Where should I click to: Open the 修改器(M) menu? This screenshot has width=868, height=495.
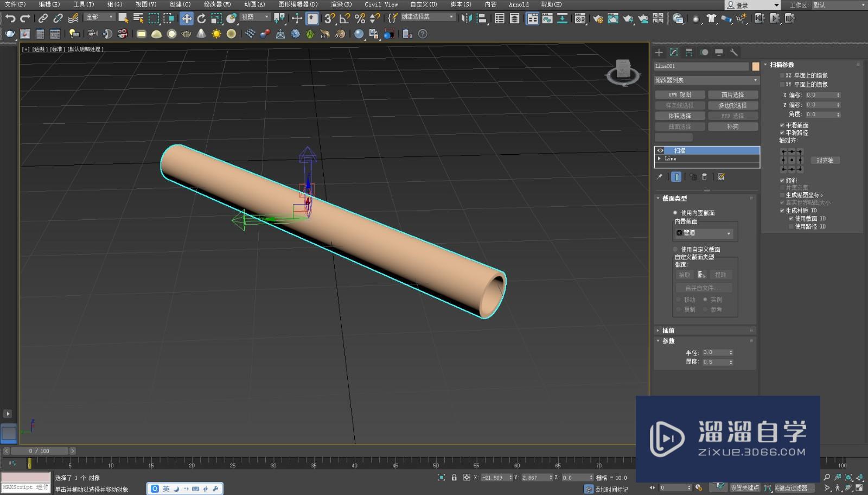tap(218, 4)
